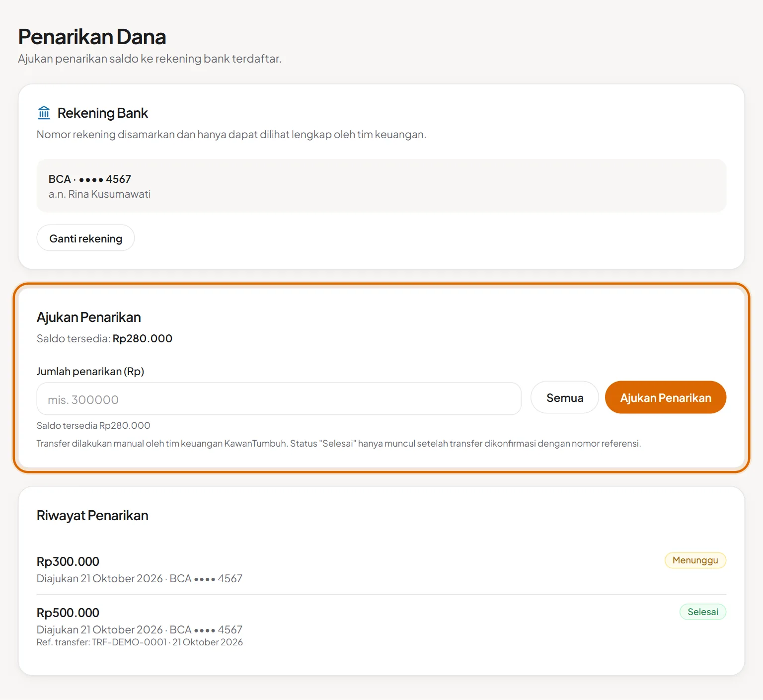Focus the Jumlah penarikan input field
Image resolution: width=763 pixels, height=700 pixels.
click(x=279, y=399)
